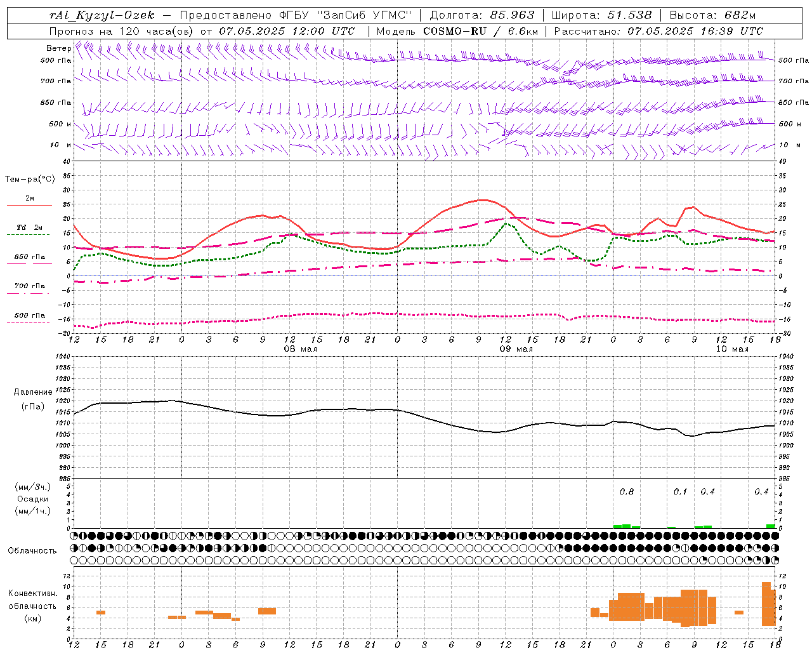Click the 0.8 precipitation amount
The image size is (812, 650).
[x=627, y=492]
